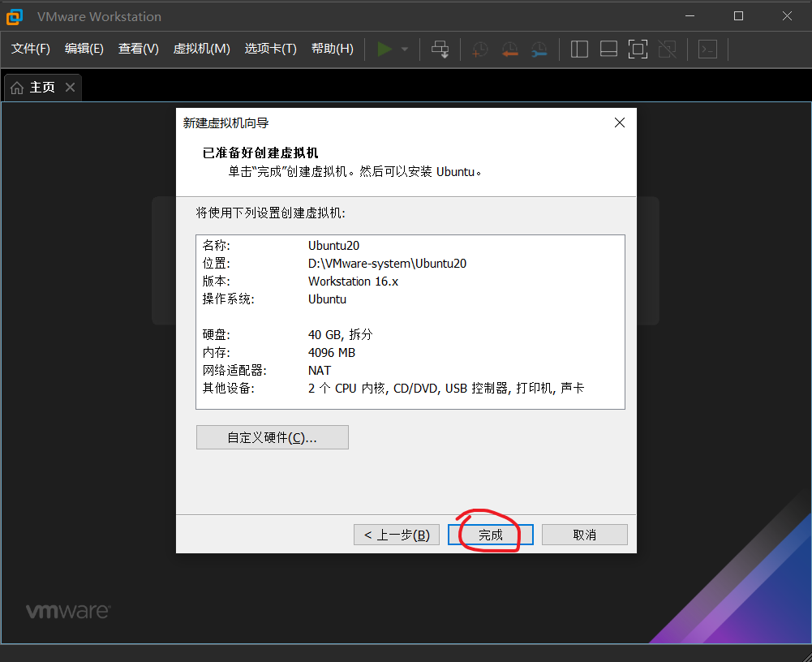Viewport: 812px width, 662px height.
Task: Open the snapshot manager icon
Action: pyautogui.click(x=539, y=49)
